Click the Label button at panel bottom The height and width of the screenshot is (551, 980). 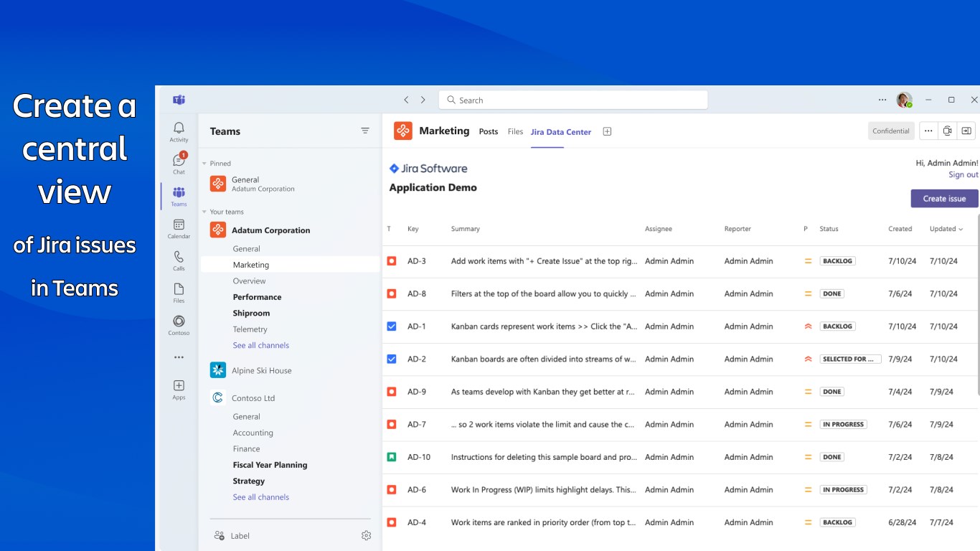(232, 536)
